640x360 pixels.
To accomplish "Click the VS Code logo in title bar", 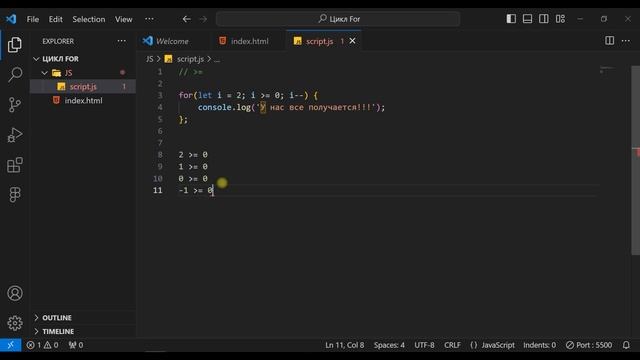I will point(11,19).
